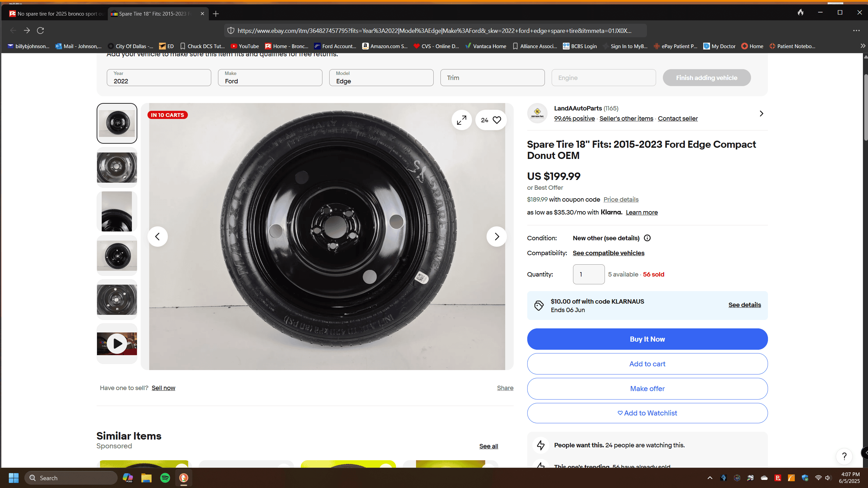
Task: Open the Wi-Fi network tray icon
Action: [x=818, y=478]
